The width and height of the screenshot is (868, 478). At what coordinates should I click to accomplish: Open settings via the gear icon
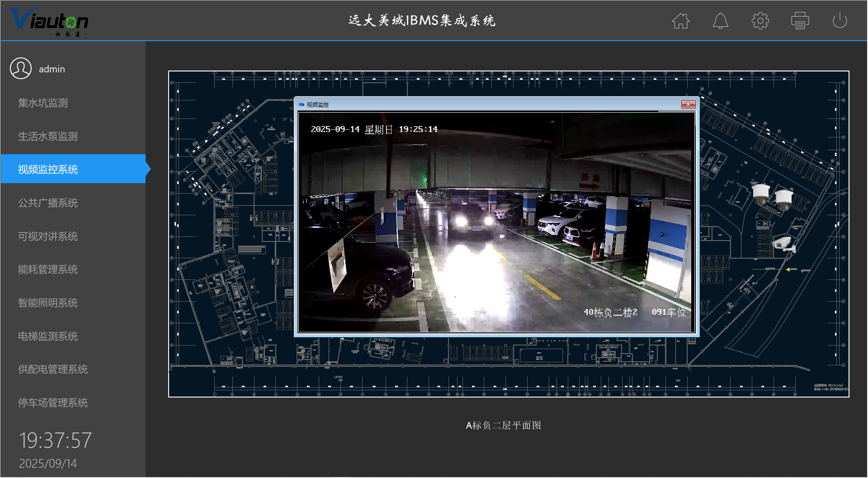pos(760,21)
